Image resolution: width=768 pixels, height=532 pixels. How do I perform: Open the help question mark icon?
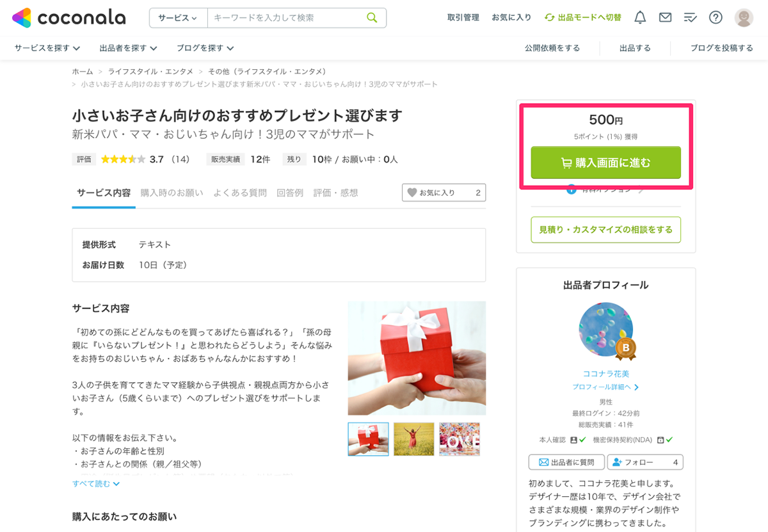pos(715,17)
